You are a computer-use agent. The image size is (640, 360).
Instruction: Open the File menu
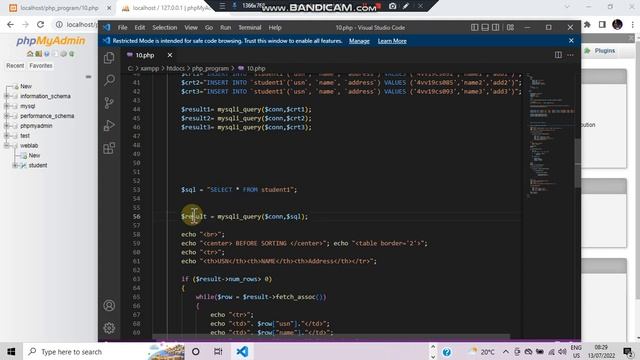coord(122,28)
